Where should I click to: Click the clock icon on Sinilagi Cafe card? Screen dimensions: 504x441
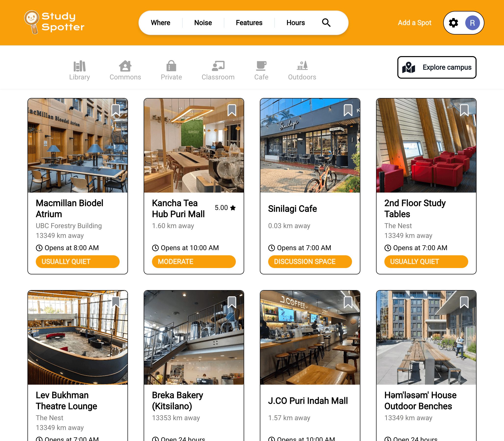272,248
